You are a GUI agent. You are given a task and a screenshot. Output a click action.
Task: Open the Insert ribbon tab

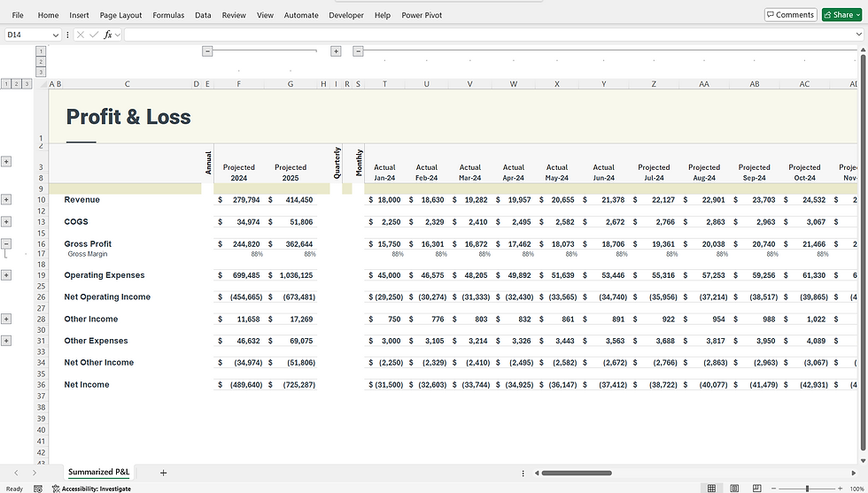(79, 15)
